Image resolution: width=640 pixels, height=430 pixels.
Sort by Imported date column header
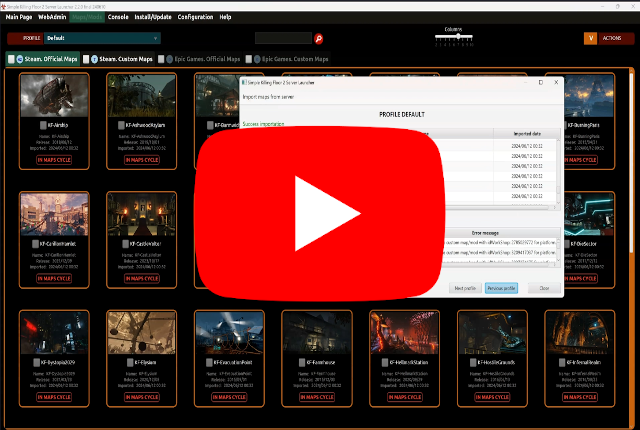click(527, 133)
